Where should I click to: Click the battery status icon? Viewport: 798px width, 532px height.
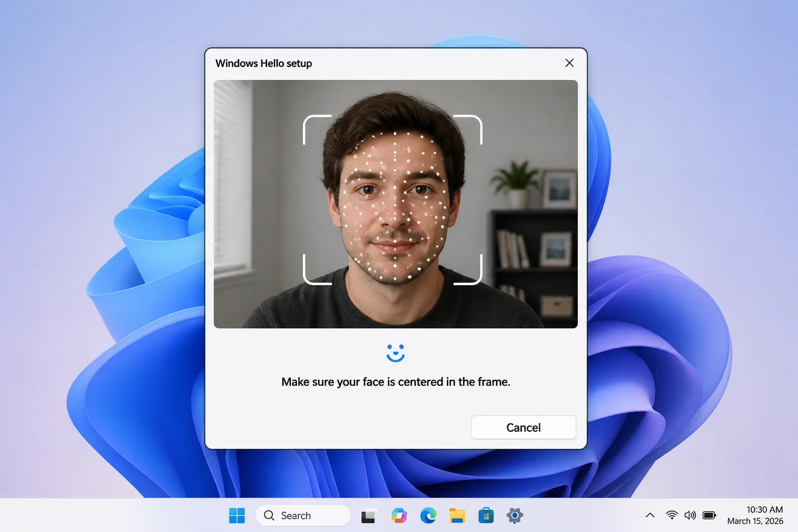click(709, 515)
